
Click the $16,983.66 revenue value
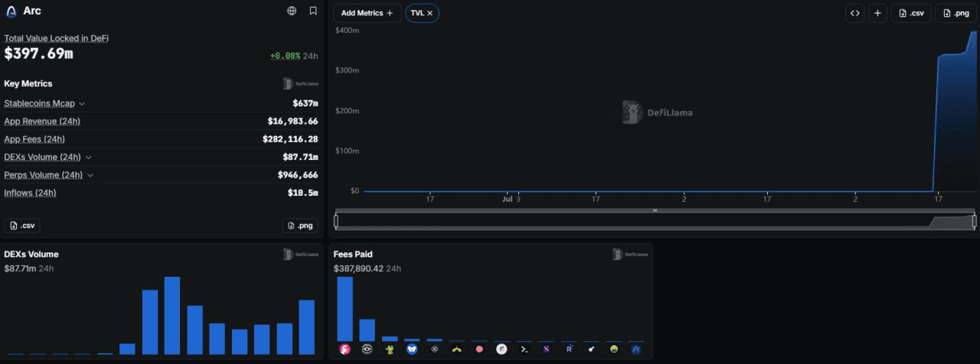click(292, 121)
